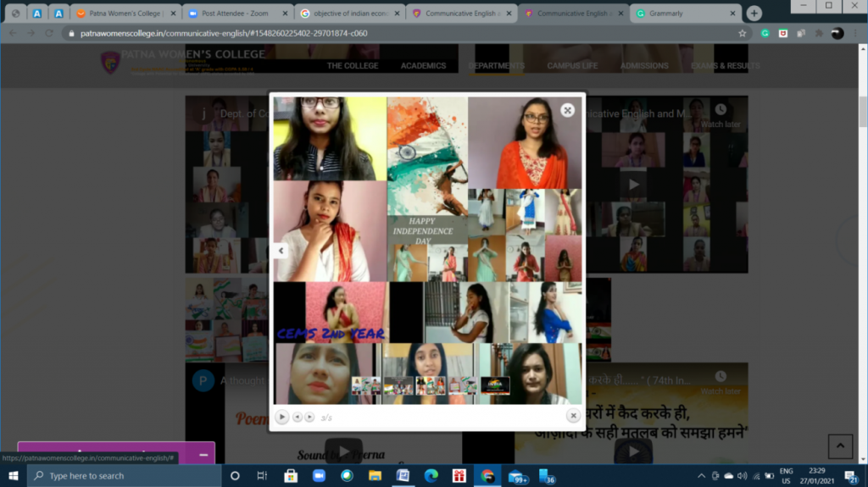Open the Grammarly extension icon in toolbar
The width and height of the screenshot is (868, 487).
point(765,33)
